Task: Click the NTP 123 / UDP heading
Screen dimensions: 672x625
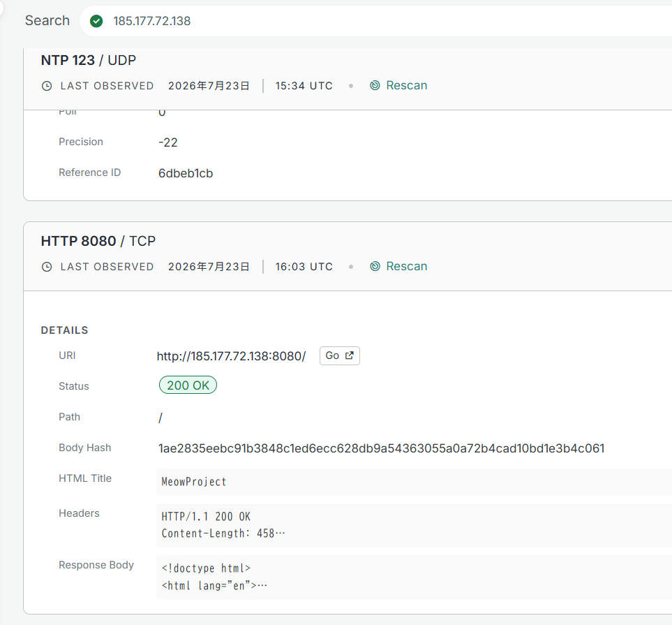Action: pyautogui.click(x=89, y=60)
